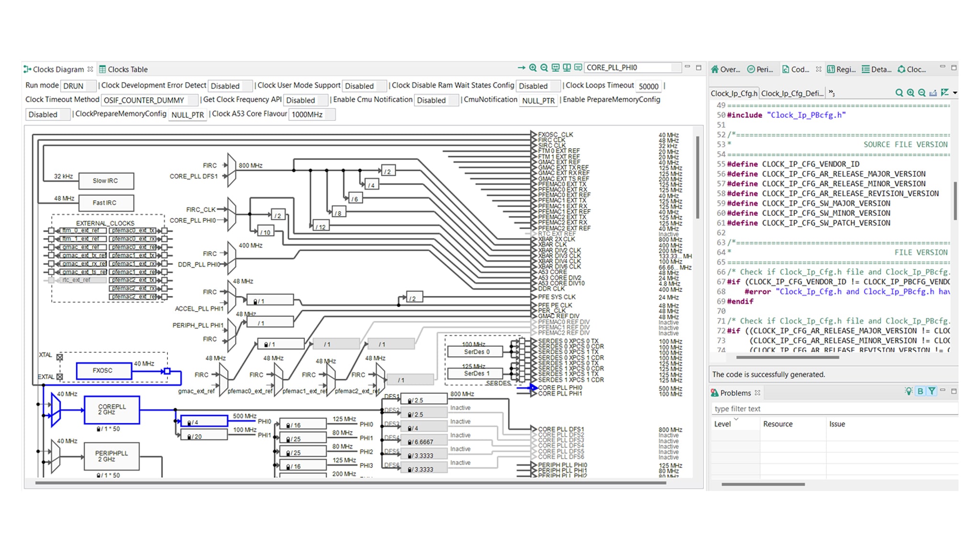Open the Registers view tab
980x552 pixels.
pyautogui.click(x=842, y=69)
